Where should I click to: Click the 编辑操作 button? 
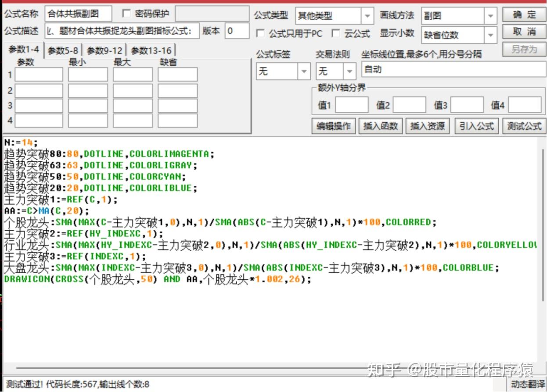coord(334,126)
